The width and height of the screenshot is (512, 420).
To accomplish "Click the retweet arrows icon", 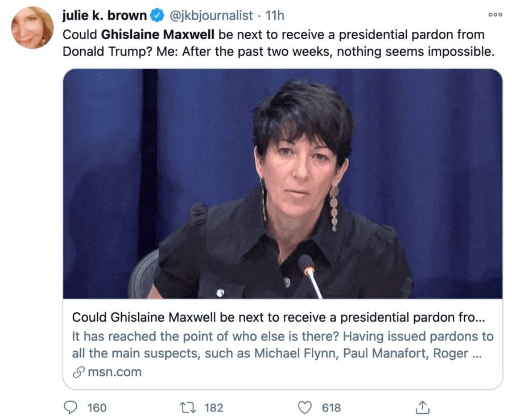I will pos(186,407).
